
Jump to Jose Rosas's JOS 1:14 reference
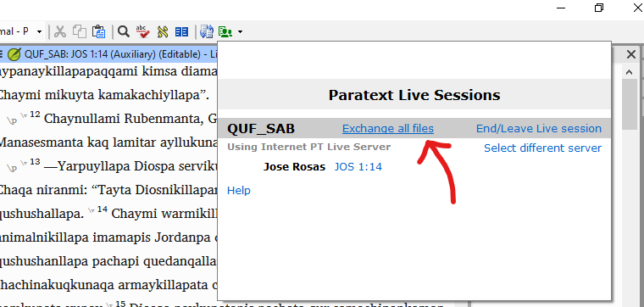358,167
